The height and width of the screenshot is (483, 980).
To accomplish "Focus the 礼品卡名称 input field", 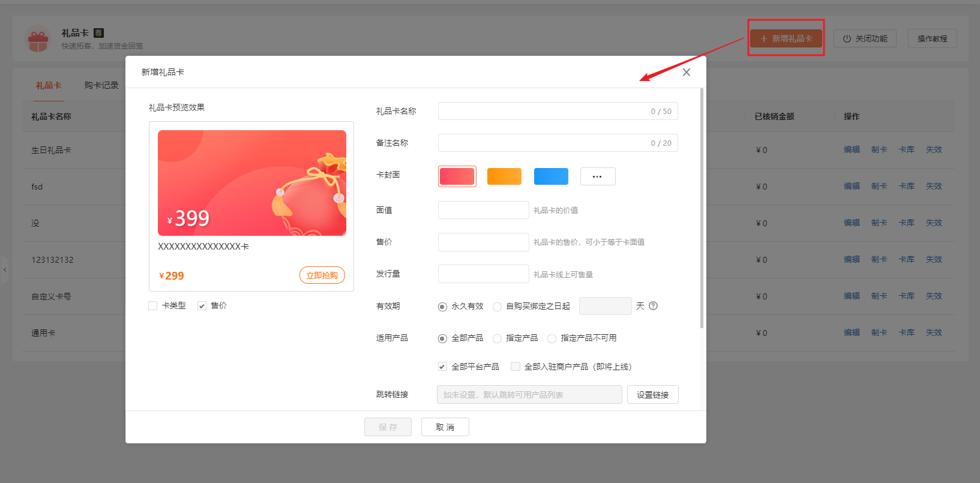I will (558, 111).
